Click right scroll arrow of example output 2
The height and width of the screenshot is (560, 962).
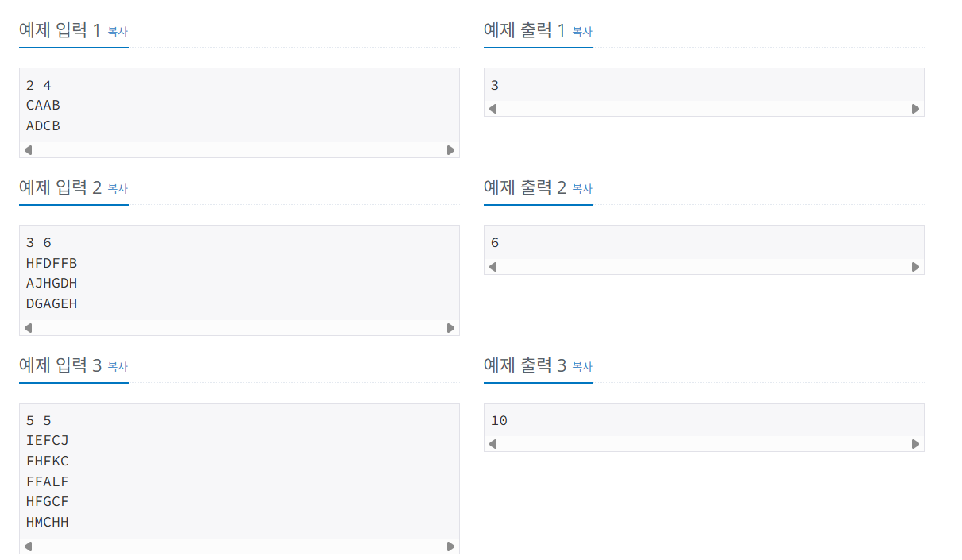pos(915,267)
